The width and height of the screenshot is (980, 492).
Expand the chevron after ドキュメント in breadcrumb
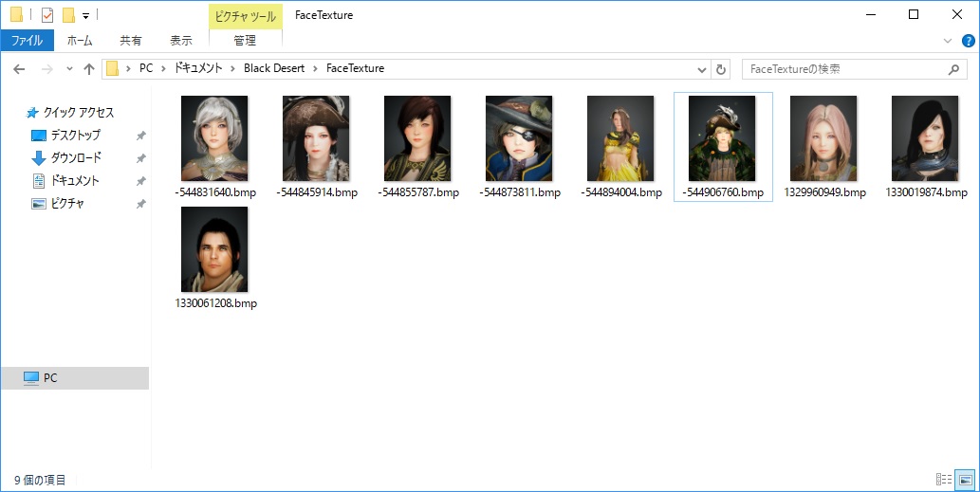[233, 68]
